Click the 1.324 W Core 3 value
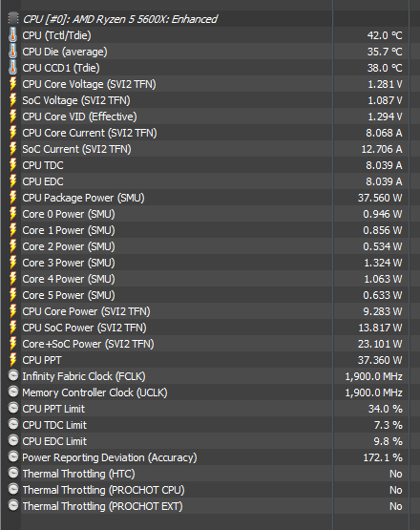The image size is (420, 530). click(x=383, y=263)
